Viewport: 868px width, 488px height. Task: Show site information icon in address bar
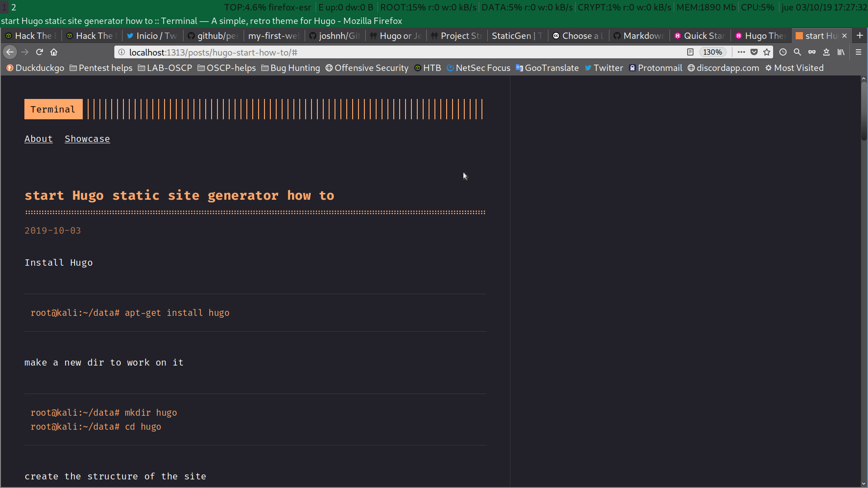click(x=122, y=52)
